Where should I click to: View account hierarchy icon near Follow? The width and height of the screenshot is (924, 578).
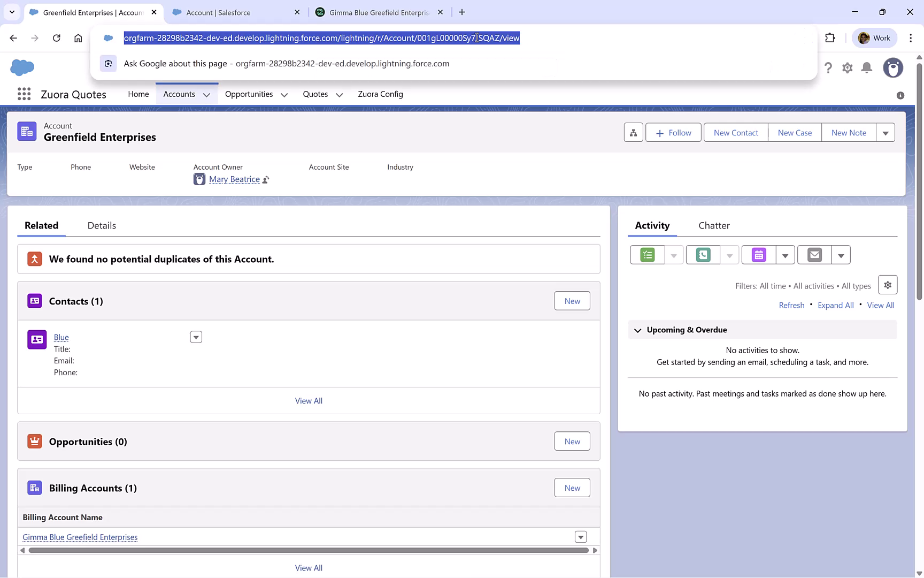click(633, 132)
